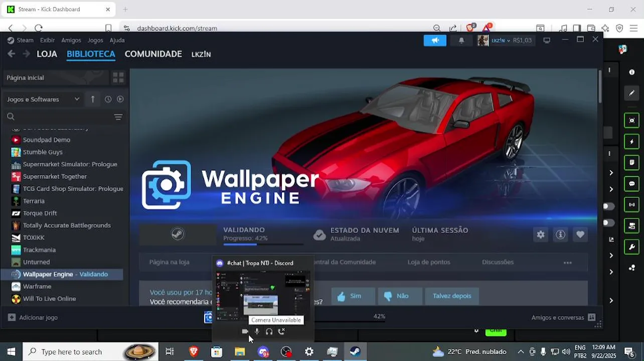Click Adicionar jogo button

pyautogui.click(x=33, y=317)
